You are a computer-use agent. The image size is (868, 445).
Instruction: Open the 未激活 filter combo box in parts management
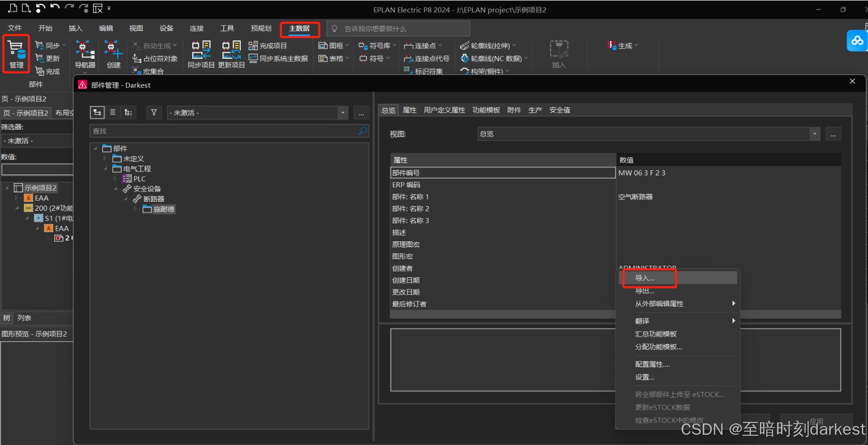pyautogui.click(x=258, y=113)
